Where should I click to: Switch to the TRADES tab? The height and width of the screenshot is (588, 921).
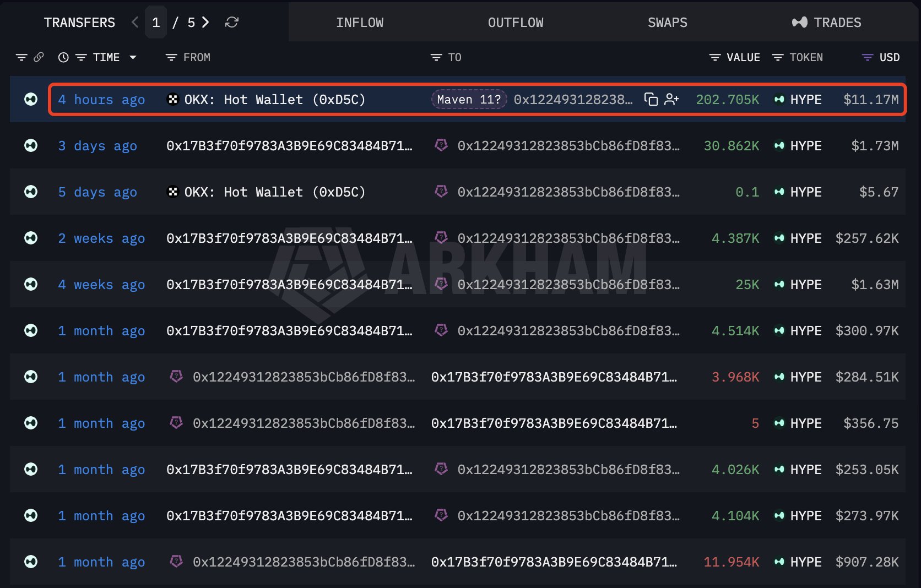[x=826, y=23]
